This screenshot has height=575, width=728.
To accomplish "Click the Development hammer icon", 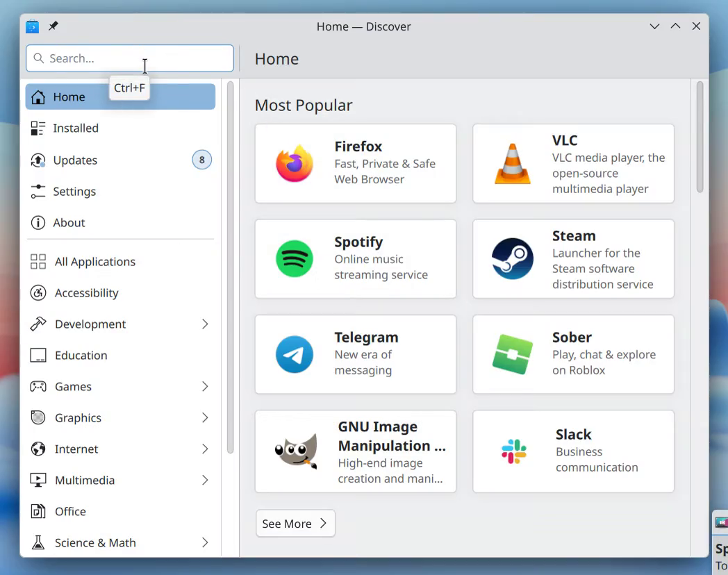I will pos(38,324).
